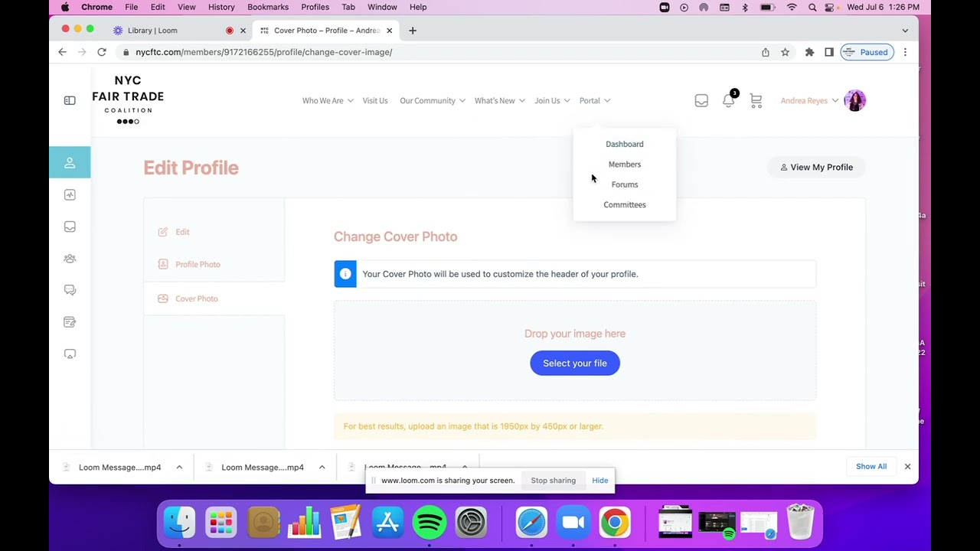Open Spotify from the dock
Image resolution: width=980 pixels, height=551 pixels.
pyautogui.click(x=430, y=523)
